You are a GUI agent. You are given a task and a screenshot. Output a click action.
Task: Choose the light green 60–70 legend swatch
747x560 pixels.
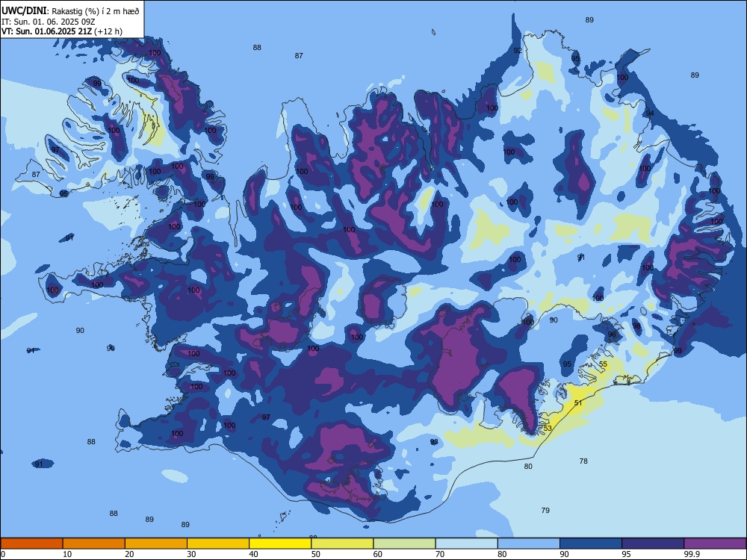pos(404,544)
